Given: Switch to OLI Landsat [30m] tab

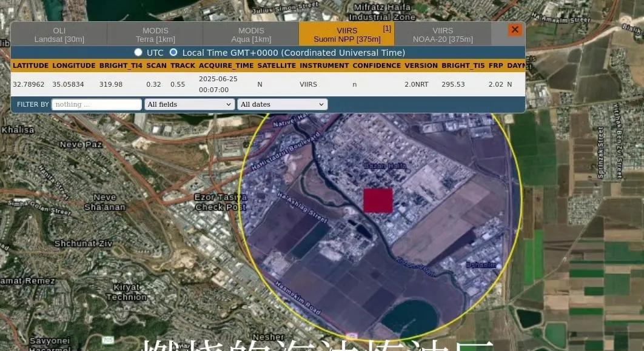Looking at the screenshot, I should click(59, 35).
